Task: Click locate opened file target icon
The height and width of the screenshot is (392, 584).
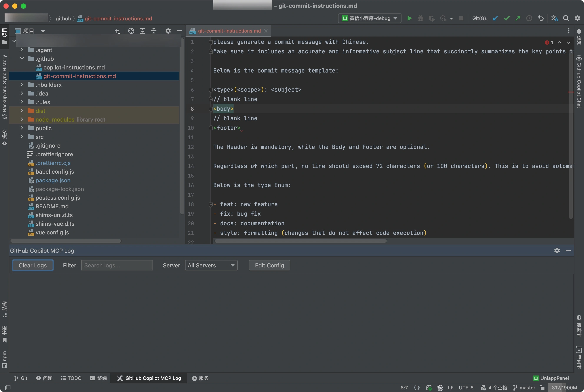Action: coord(131,31)
